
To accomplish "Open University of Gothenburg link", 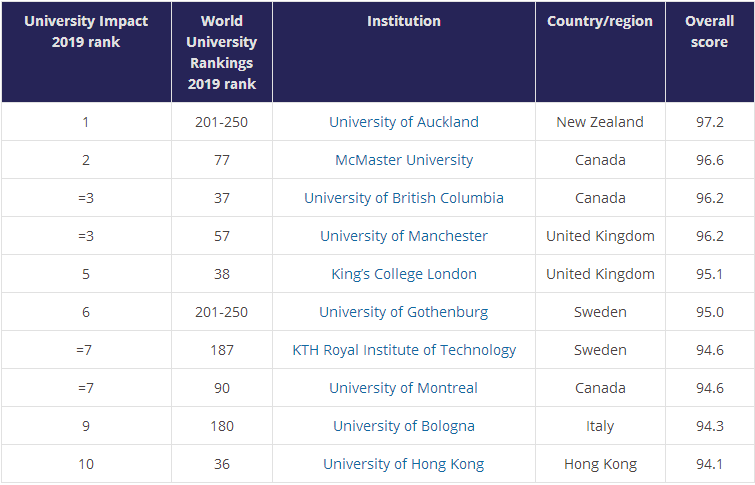I will (x=403, y=312).
